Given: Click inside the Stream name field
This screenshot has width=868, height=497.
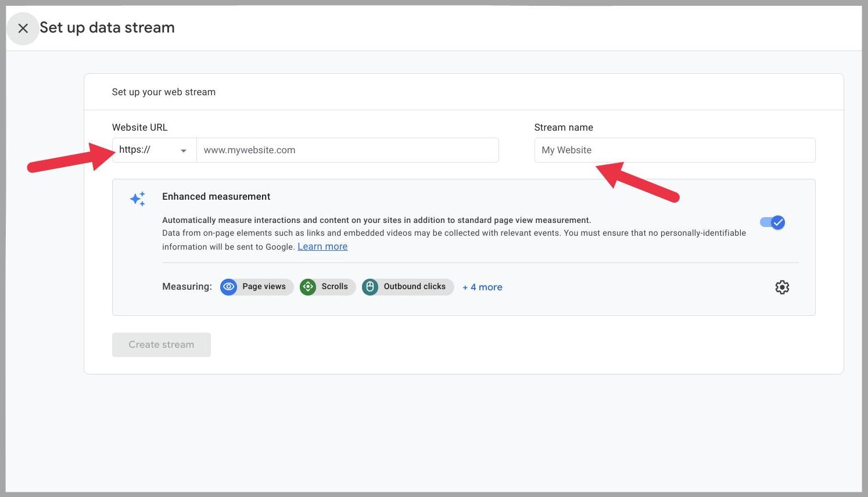Looking at the screenshot, I should point(674,150).
